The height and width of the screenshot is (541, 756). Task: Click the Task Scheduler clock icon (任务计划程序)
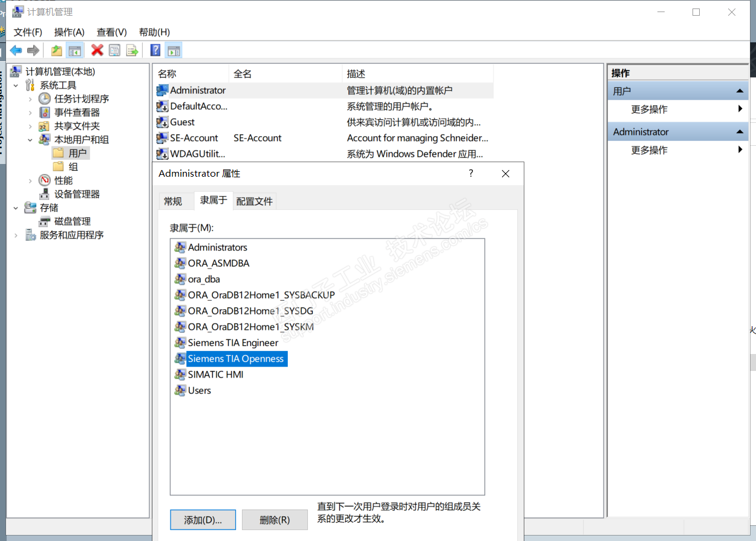pyautogui.click(x=45, y=99)
